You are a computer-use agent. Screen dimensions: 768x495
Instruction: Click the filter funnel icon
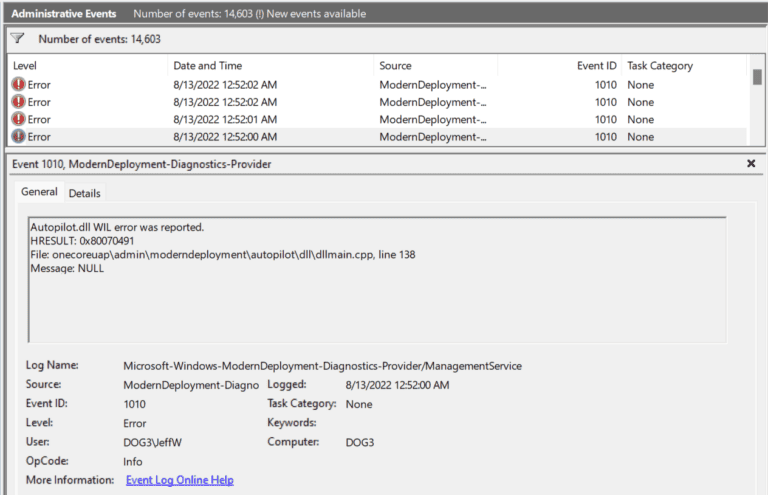(17, 38)
